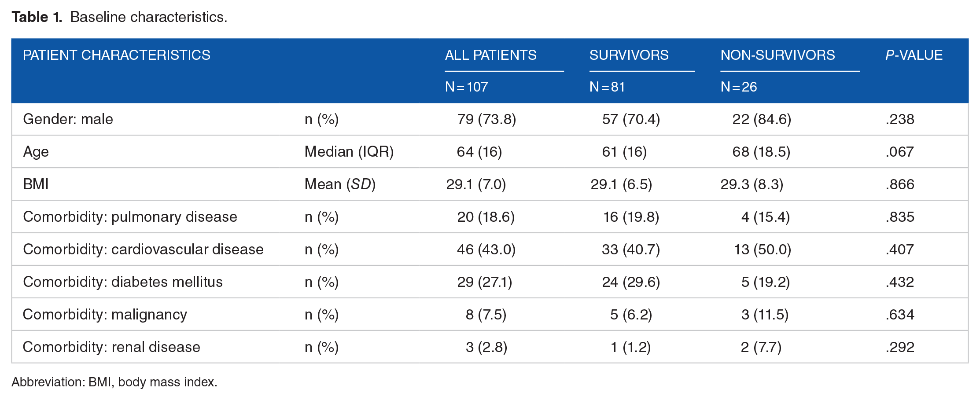Select the 2 (7.7) renal disease non-survivors value
Viewport: 980px width, 400px height.
[x=761, y=347]
